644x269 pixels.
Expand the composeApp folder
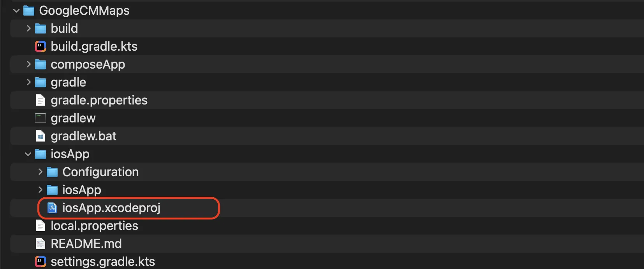[28, 64]
